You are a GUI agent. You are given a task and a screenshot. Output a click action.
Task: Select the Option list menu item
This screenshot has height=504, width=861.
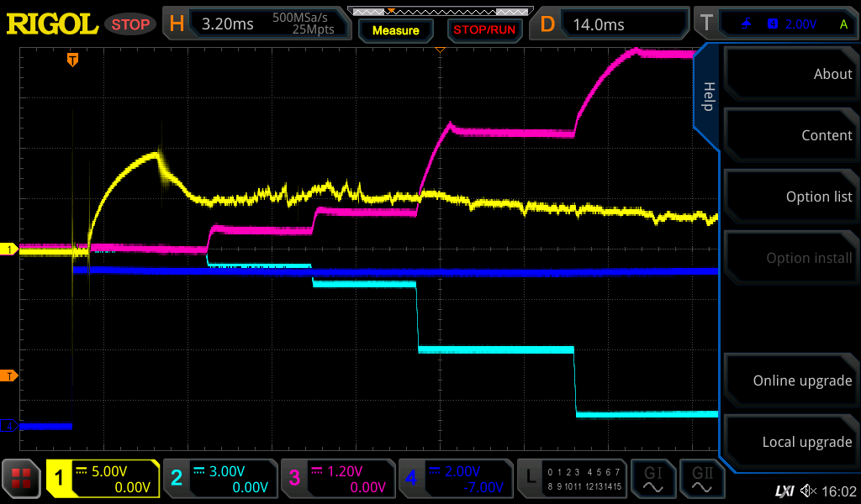click(791, 197)
